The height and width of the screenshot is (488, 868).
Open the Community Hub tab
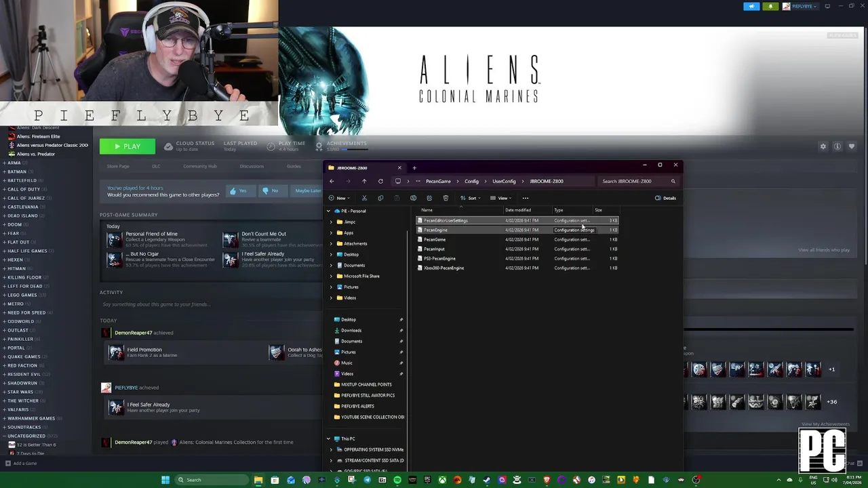(x=199, y=166)
